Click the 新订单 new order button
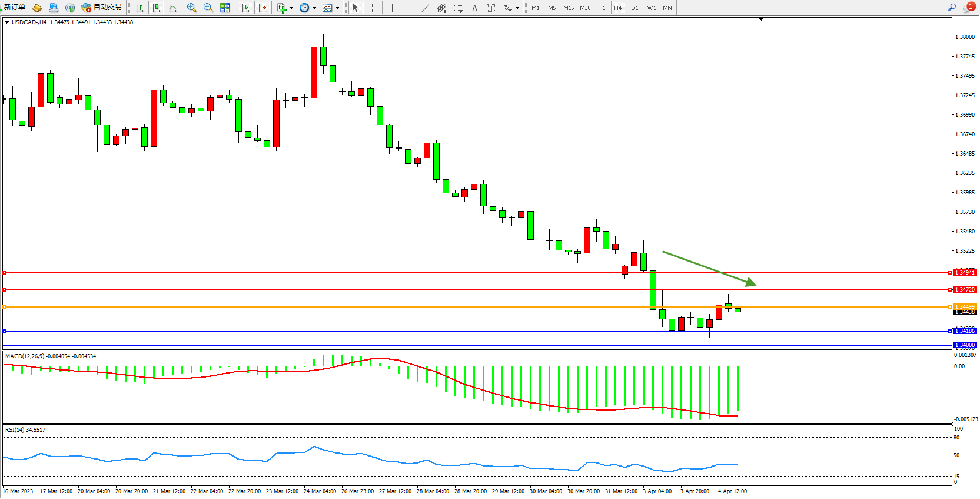Screen dimensions: 980x499 (x=14, y=7)
